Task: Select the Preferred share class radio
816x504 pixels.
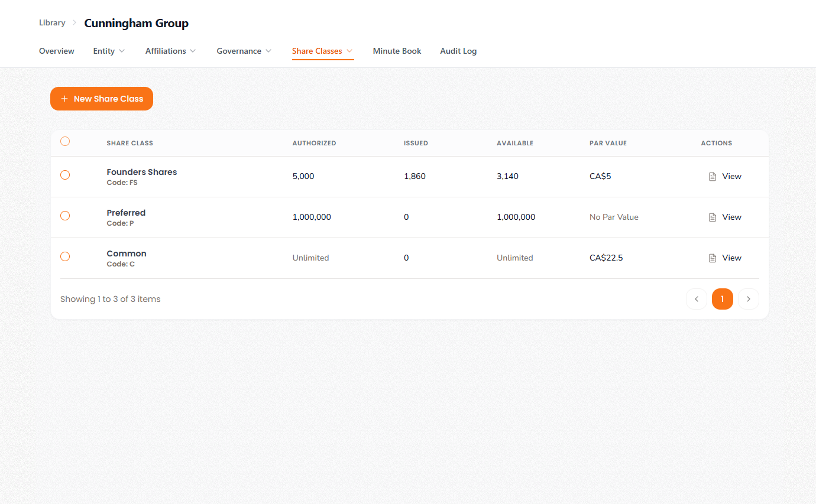Action: 65,216
